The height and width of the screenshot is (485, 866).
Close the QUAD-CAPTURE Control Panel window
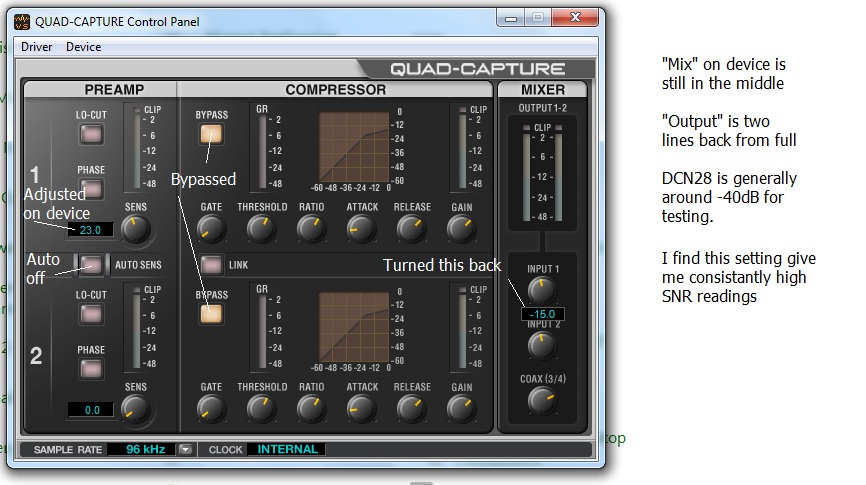[575, 18]
